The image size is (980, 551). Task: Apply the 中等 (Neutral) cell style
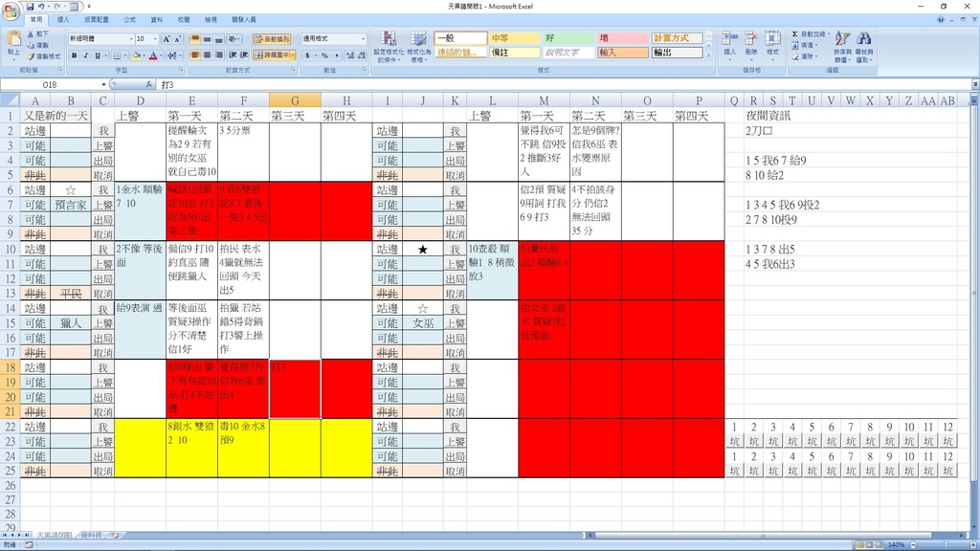pyautogui.click(x=514, y=38)
